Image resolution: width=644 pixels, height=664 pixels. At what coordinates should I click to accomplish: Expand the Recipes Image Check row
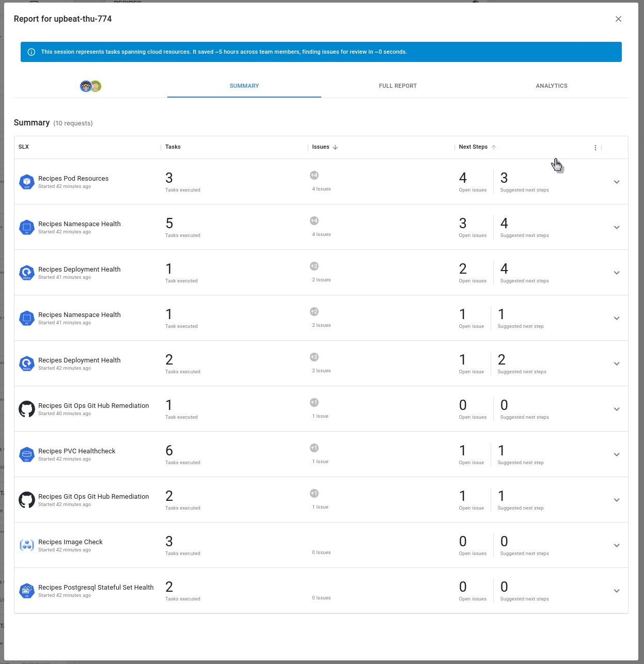coord(616,545)
